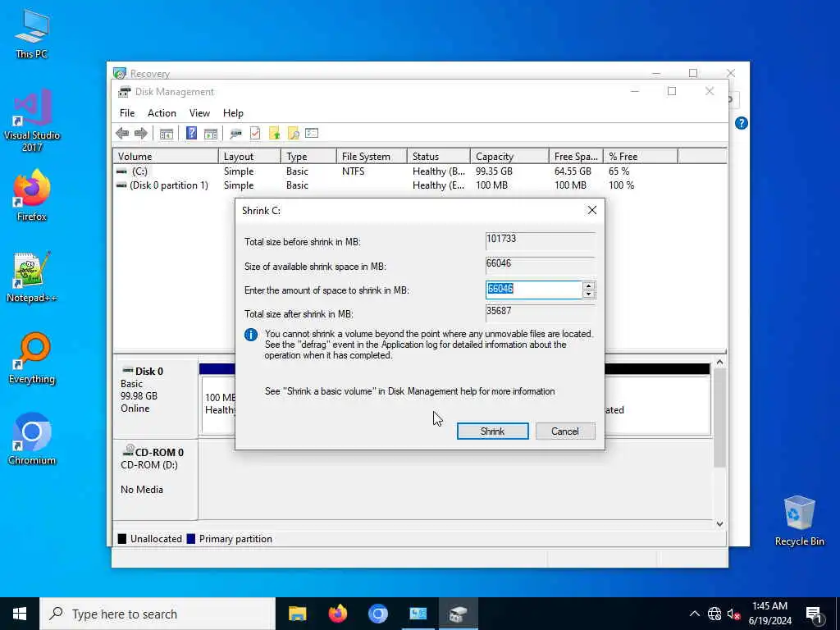Open the blue question-mark Help toolbar icon
This screenshot has width=840, height=630.
pos(191,133)
